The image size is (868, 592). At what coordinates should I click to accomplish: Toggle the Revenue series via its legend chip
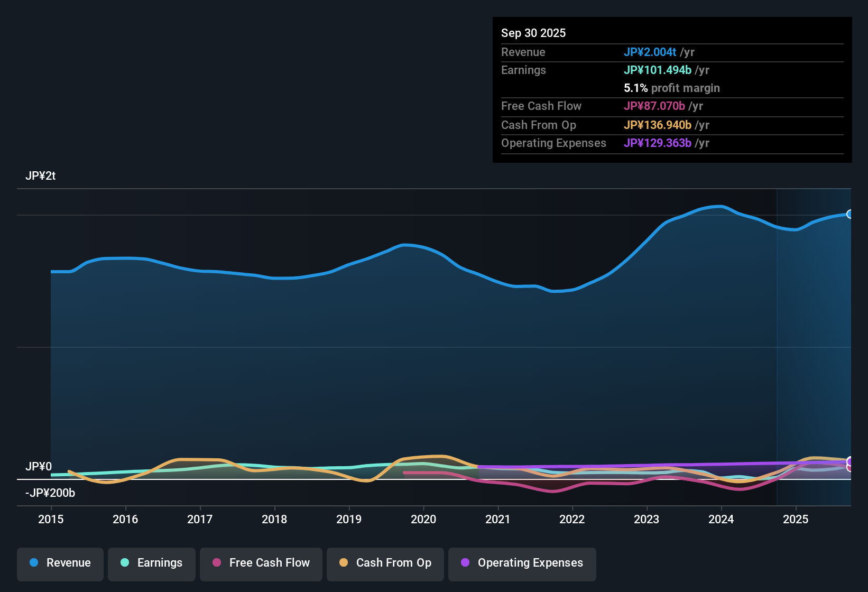click(x=60, y=563)
